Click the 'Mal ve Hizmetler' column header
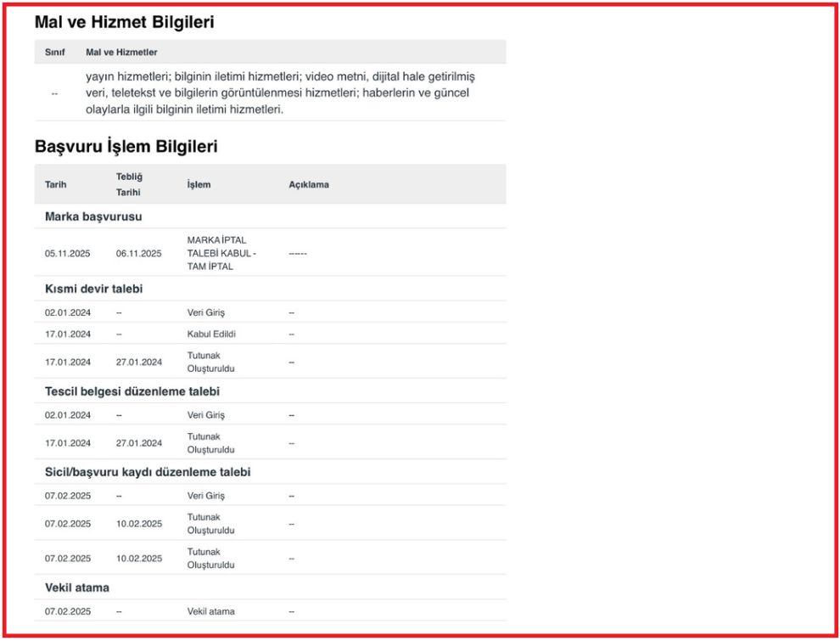This screenshot has height=641, width=840. point(121,53)
